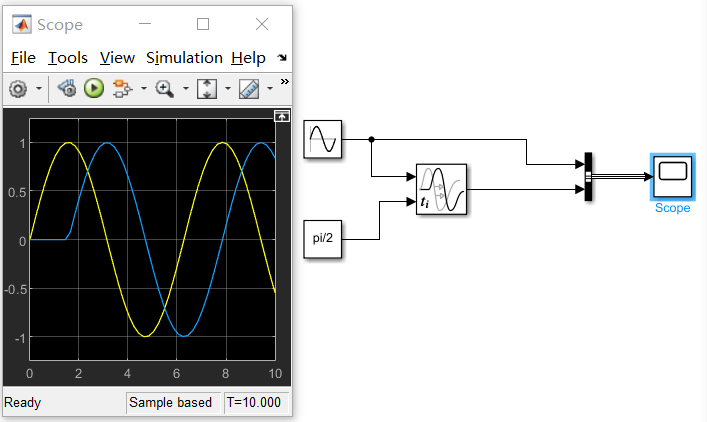Select the Sine Wave source block
Screen dimensions: 707x422
[322, 139]
